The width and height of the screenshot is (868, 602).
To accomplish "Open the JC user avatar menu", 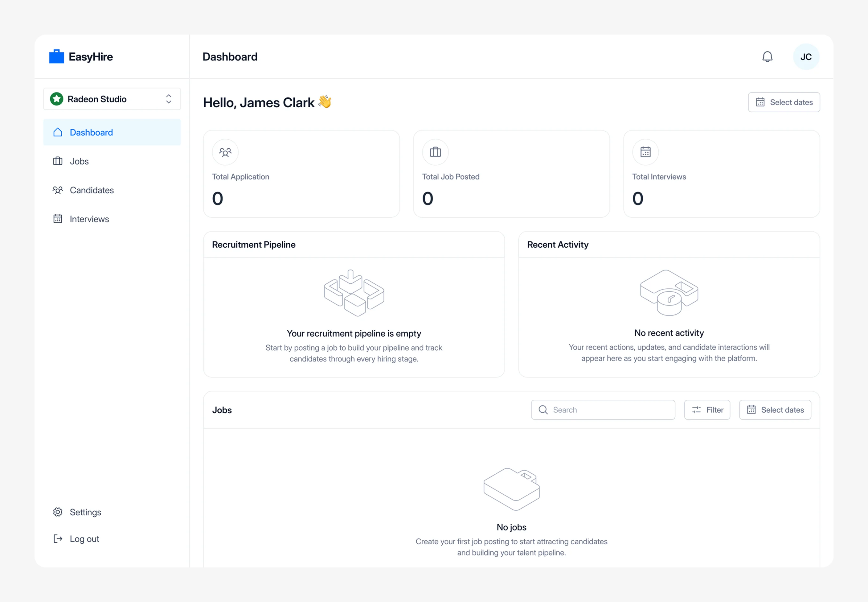I will tap(806, 56).
